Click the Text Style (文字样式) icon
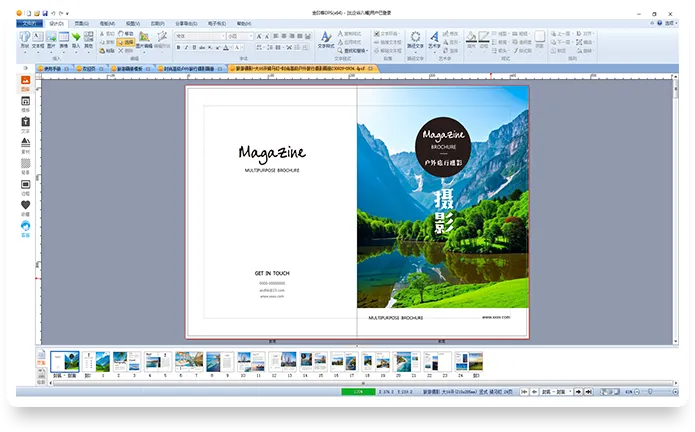Image resolution: width=695 pixels, height=432 pixels. click(x=326, y=40)
